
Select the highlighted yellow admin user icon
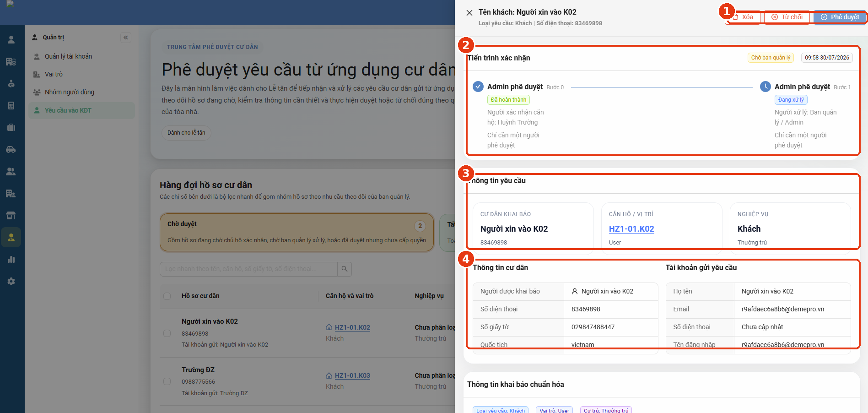(x=11, y=237)
